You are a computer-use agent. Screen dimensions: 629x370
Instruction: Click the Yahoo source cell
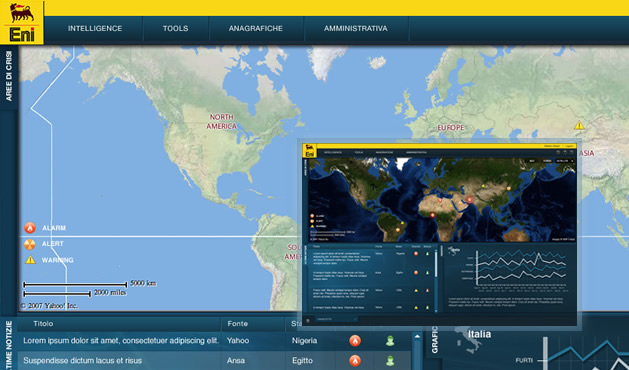pyautogui.click(x=238, y=341)
